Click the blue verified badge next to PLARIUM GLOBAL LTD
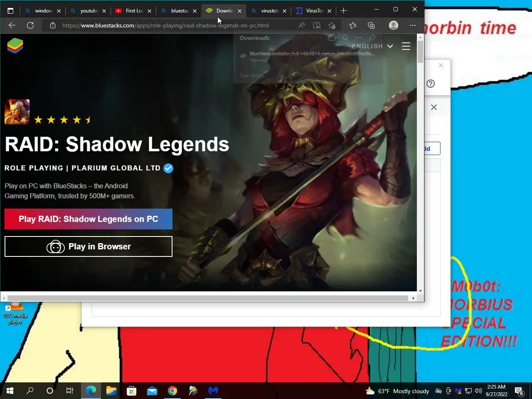The image size is (532, 399). click(168, 168)
